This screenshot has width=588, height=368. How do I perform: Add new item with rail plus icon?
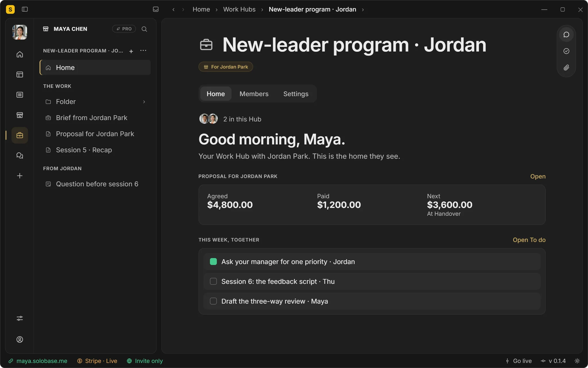pos(20,176)
